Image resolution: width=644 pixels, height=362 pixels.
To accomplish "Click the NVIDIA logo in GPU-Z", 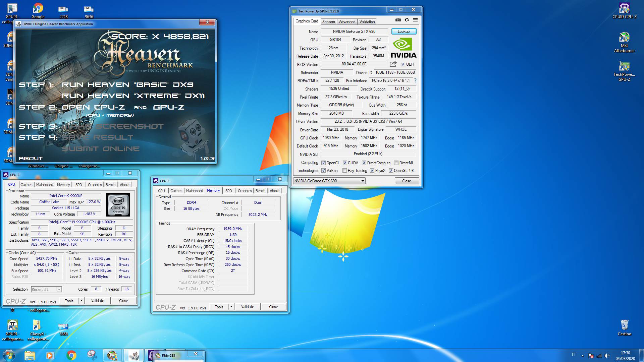I will point(404,48).
